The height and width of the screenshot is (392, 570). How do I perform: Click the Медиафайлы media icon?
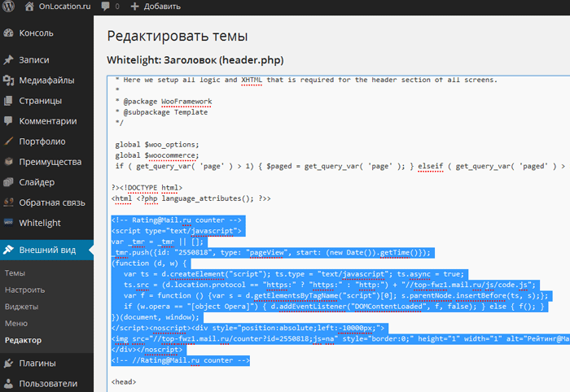(8, 81)
